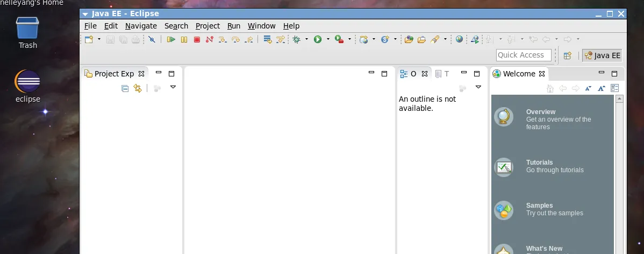Click the red Terminate icon
The image size is (644, 254).
pos(197,39)
